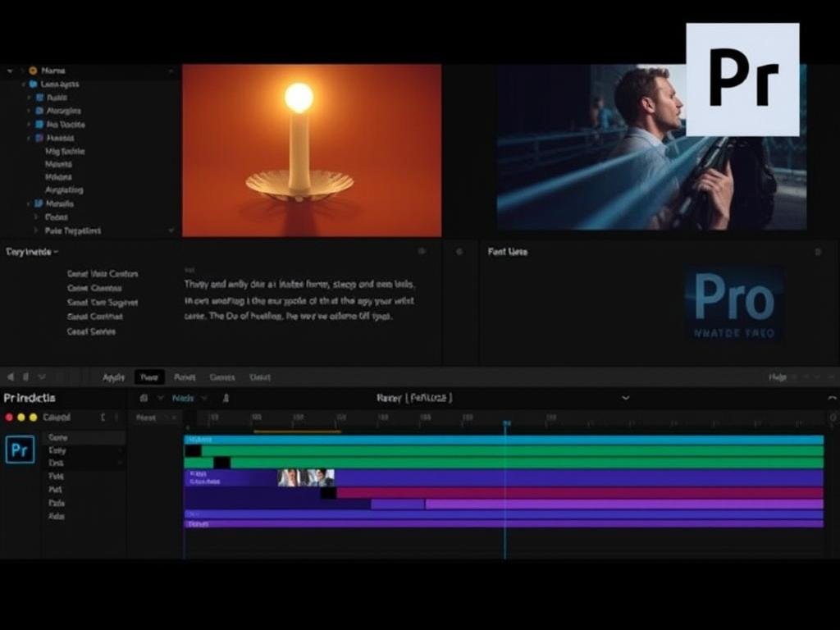Click the sequence title above the timeline

414,398
